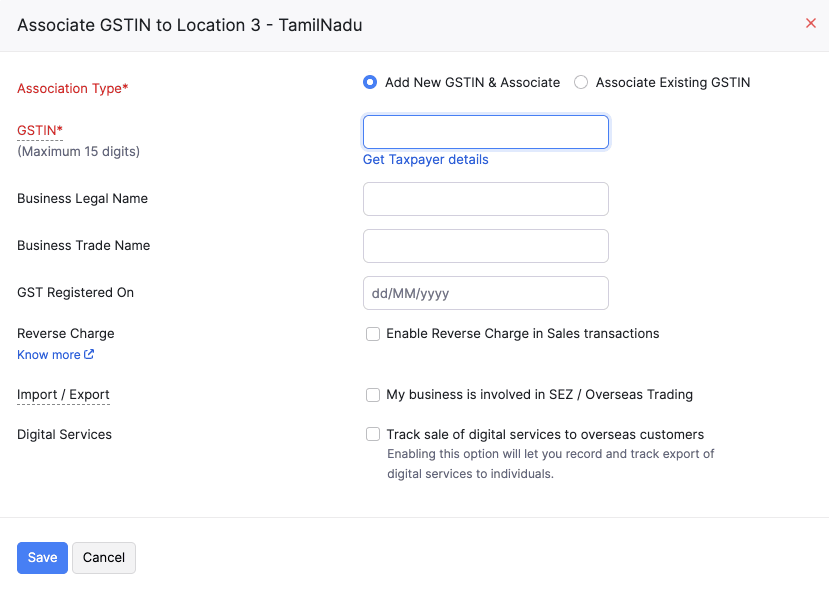
Task: Enable Reverse Charge in Sales transactions
Action: click(x=373, y=334)
